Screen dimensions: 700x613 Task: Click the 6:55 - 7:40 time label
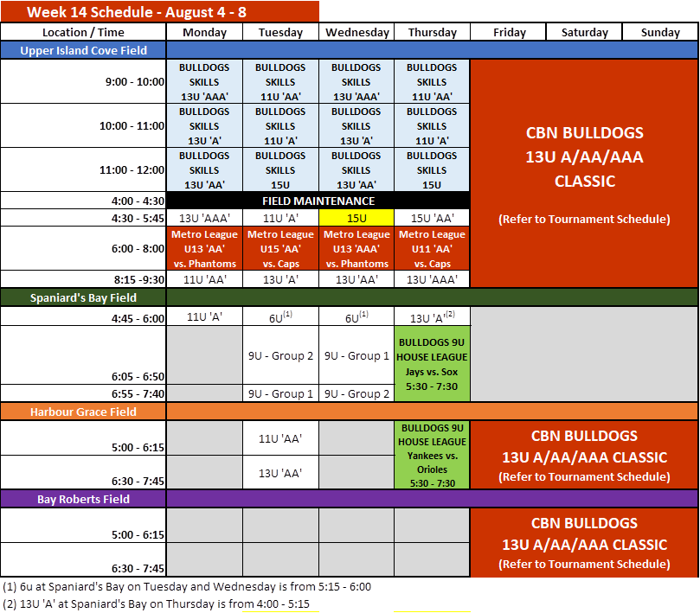point(83,393)
